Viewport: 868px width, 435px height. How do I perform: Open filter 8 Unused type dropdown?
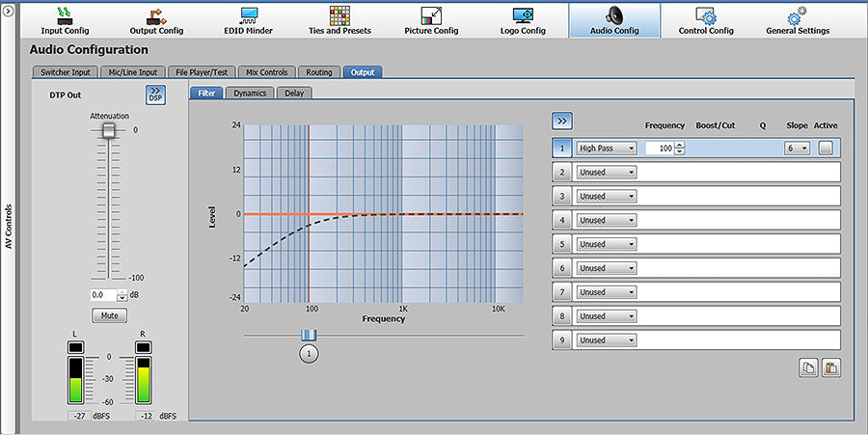[x=607, y=316]
